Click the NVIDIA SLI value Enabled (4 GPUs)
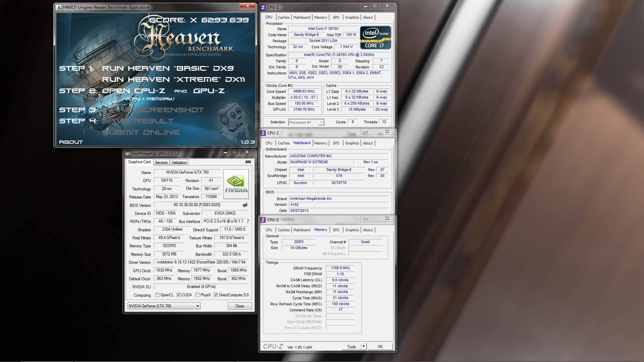 point(201,287)
